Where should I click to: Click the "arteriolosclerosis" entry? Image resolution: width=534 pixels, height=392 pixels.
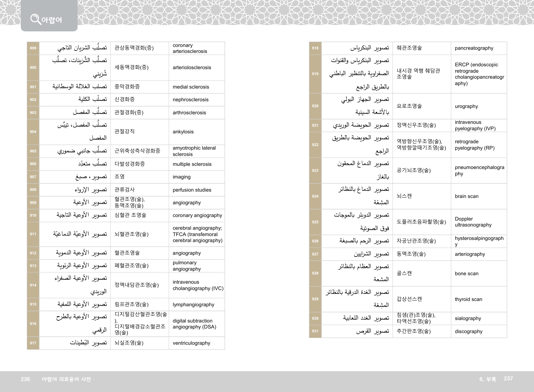192,67
